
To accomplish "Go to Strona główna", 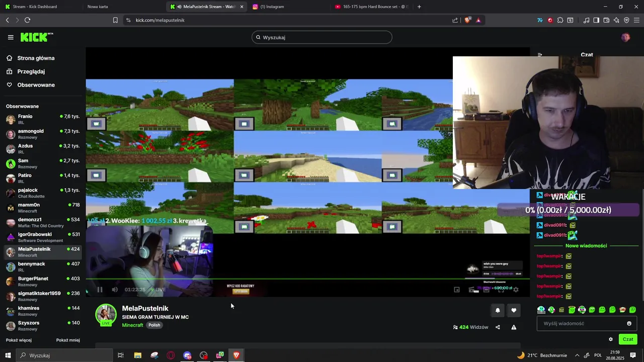I will [36, 58].
